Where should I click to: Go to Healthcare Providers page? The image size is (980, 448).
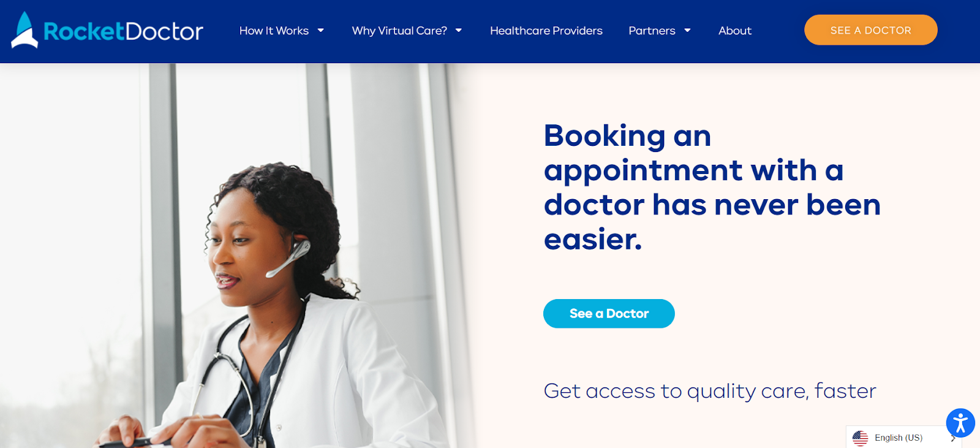[x=546, y=31]
